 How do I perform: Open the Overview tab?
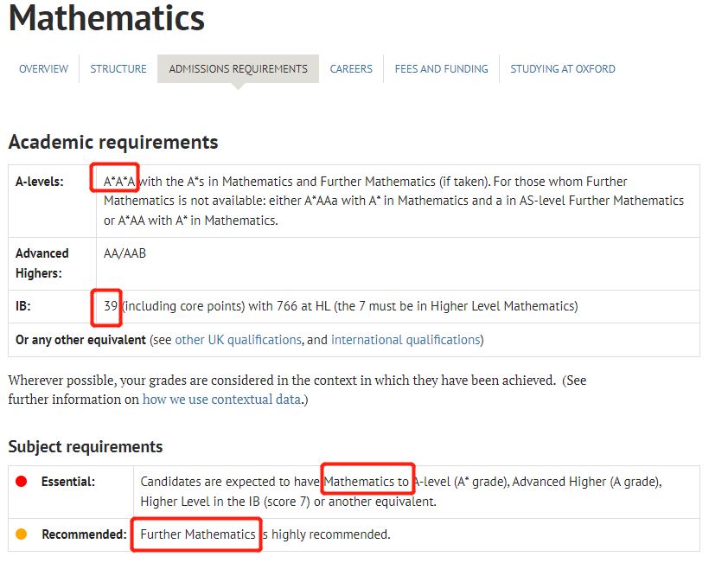[x=43, y=68]
